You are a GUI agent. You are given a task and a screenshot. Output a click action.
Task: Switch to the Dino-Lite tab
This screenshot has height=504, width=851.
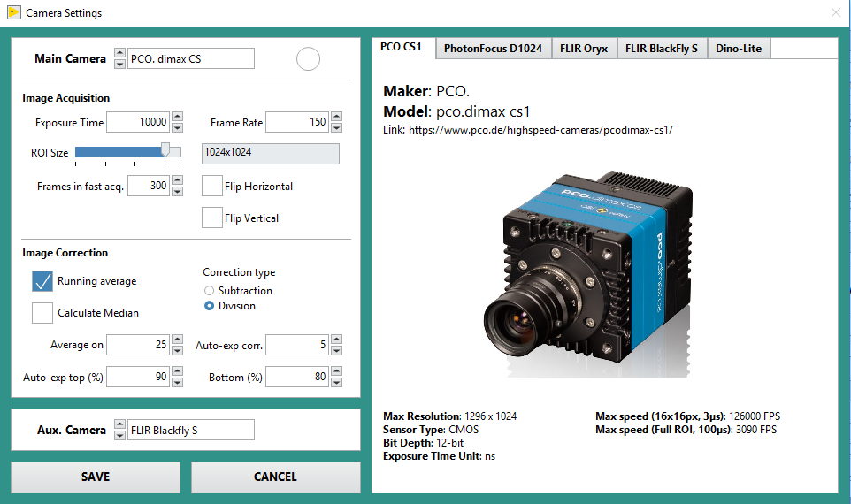click(x=740, y=49)
